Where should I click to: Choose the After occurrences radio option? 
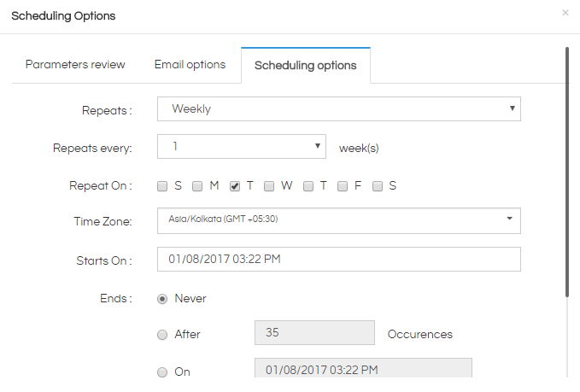point(162,335)
